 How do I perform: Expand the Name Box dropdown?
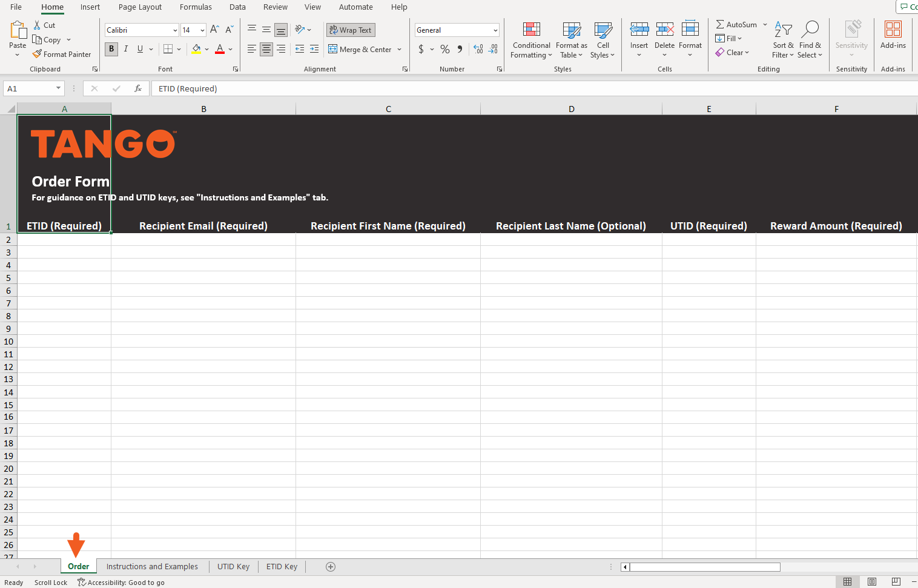click(x=58, y=88)
